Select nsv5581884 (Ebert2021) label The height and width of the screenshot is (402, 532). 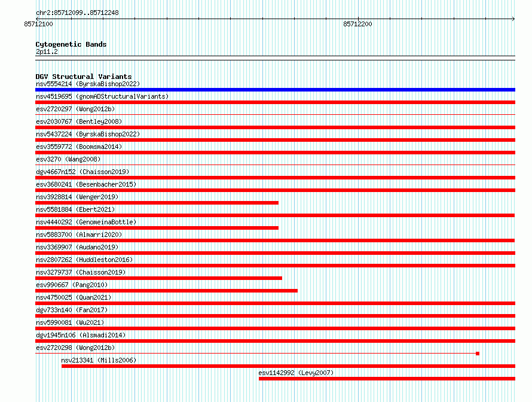coord(75,209)
